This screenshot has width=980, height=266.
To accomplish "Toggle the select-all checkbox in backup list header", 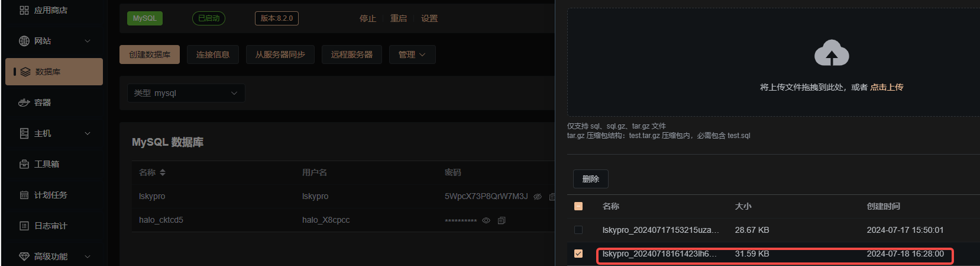I will (578, 206).
